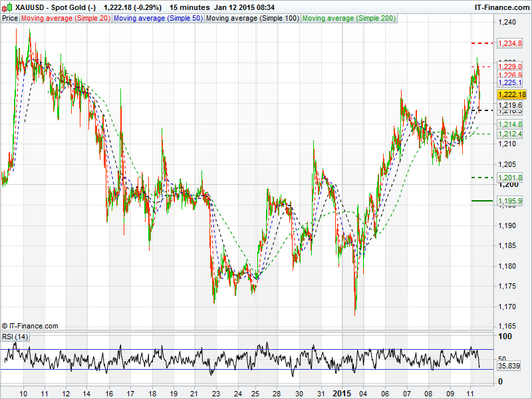Open Moving average (Simple 100) settings label
The height and width of the screenshot is (399, 532).
coord(252,18)
